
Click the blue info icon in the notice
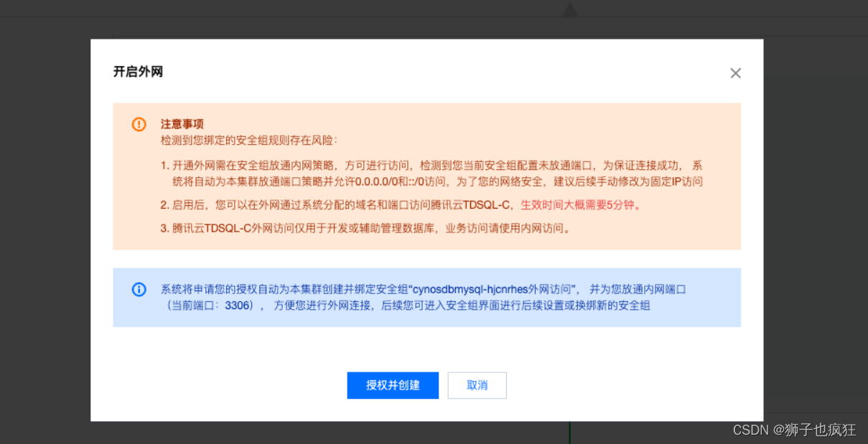point(139,290)
